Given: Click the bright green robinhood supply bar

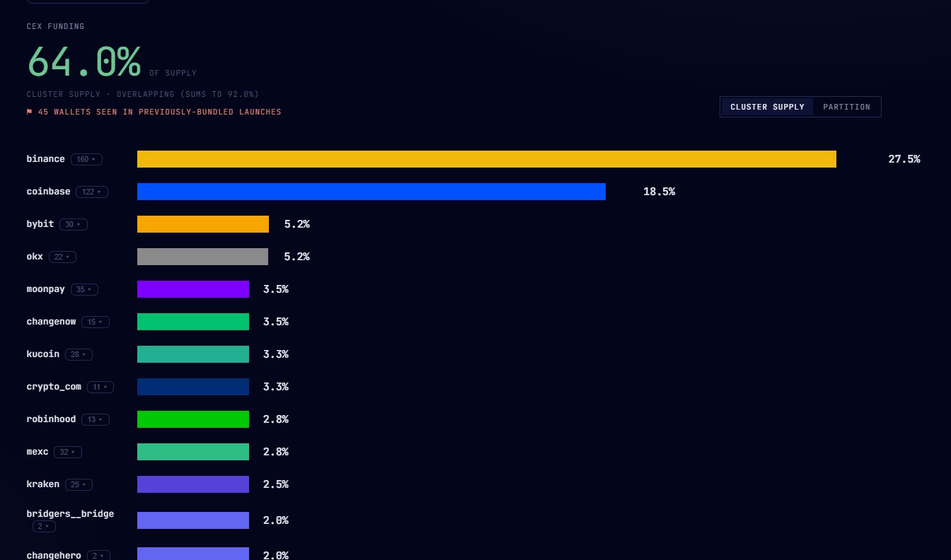Looking at the screenshot, I should pos(193,419).
